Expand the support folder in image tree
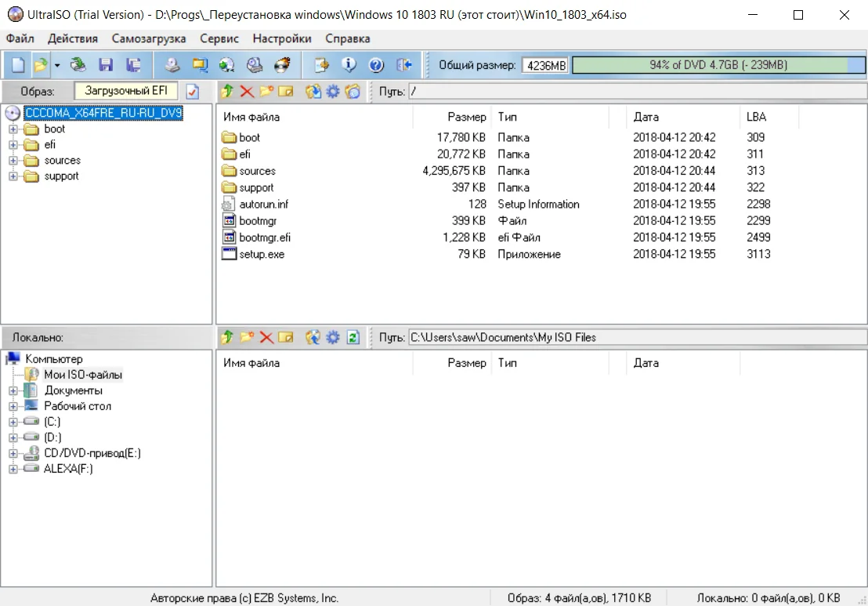Viewport: 868px width, 606px height. point(13,176)
